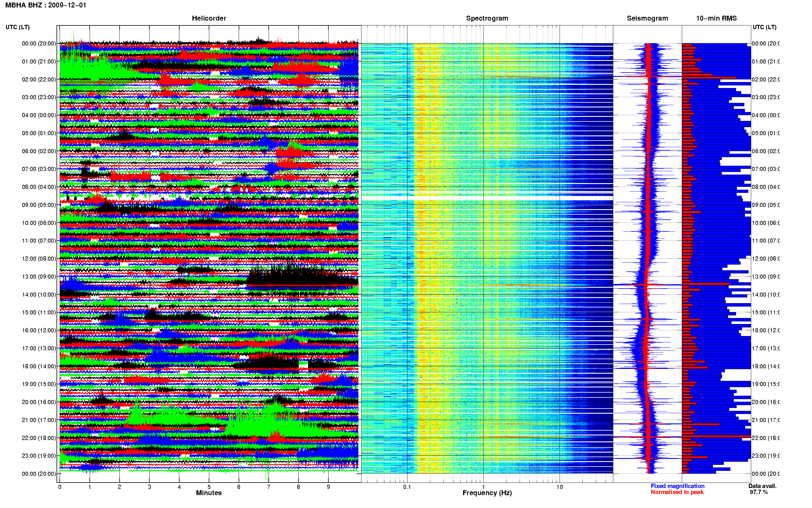Click the 'Fixed magnification' blue legend text
The width and height of the screenshot is (812, 508).
click(678, 486)
